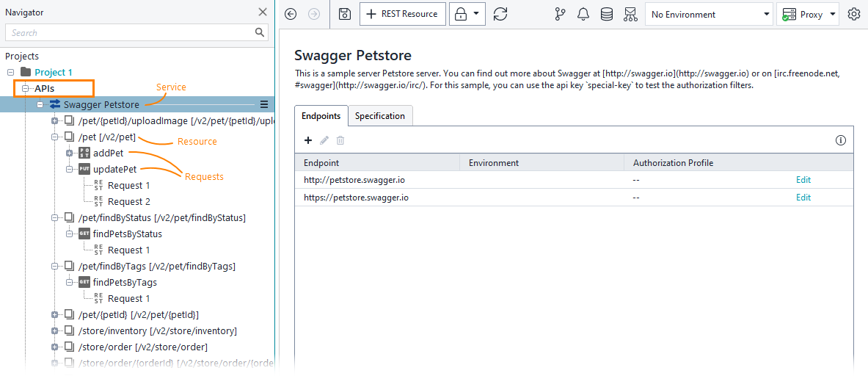Viewport: 868px width, 376px height.
Task: Collapse the Project 1 node
Action: coord(10,72)
